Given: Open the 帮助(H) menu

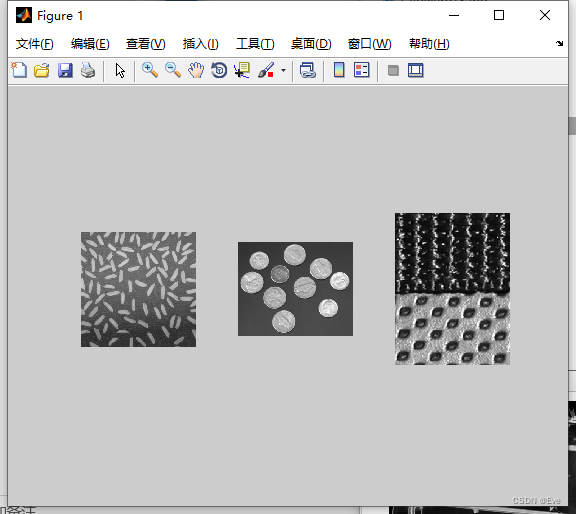Looking at the screenshot, I should coord(429,44).
